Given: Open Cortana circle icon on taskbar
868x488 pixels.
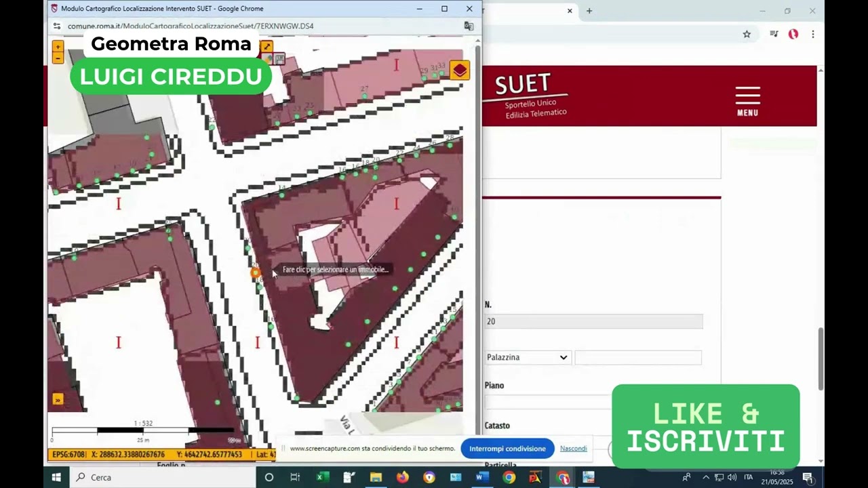Looking at the screenshot, I should pos(269,477).
